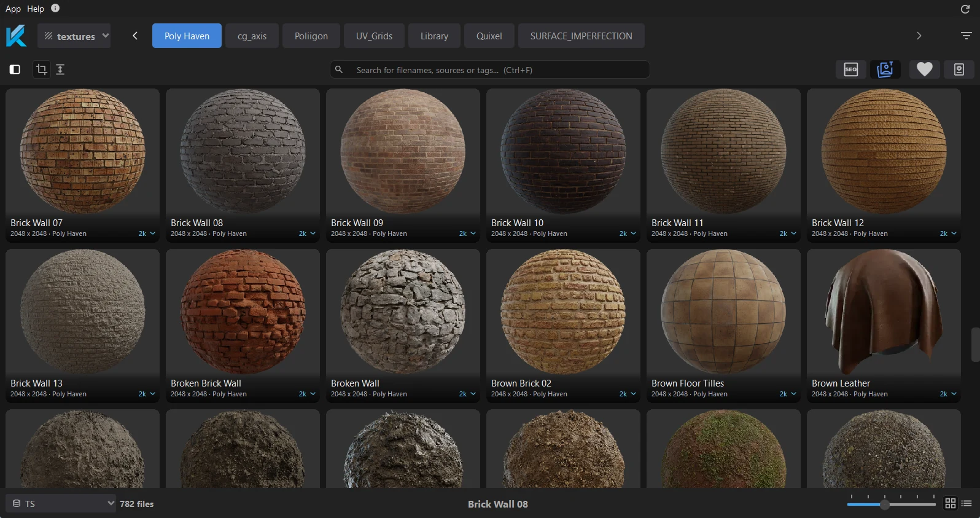Image resolution: width=980 pixels, height=518 pixels.
Task: Switch to grid view icon
Action: click(x=951, y=503)
